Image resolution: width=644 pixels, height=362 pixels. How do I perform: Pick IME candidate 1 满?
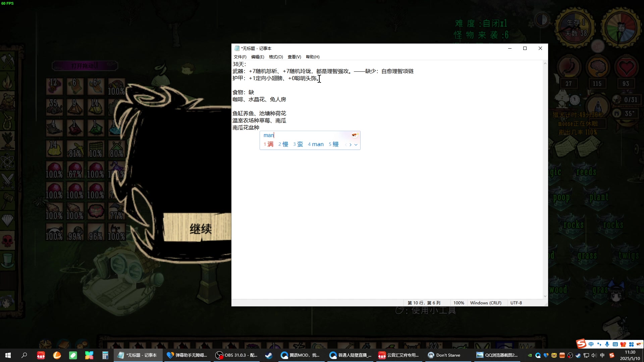[x=269, y=144]
